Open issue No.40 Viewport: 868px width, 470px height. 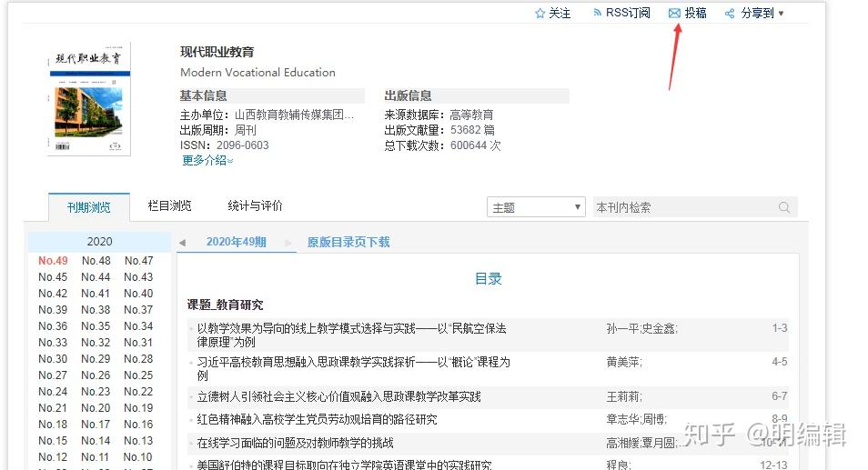click(138, 294)
